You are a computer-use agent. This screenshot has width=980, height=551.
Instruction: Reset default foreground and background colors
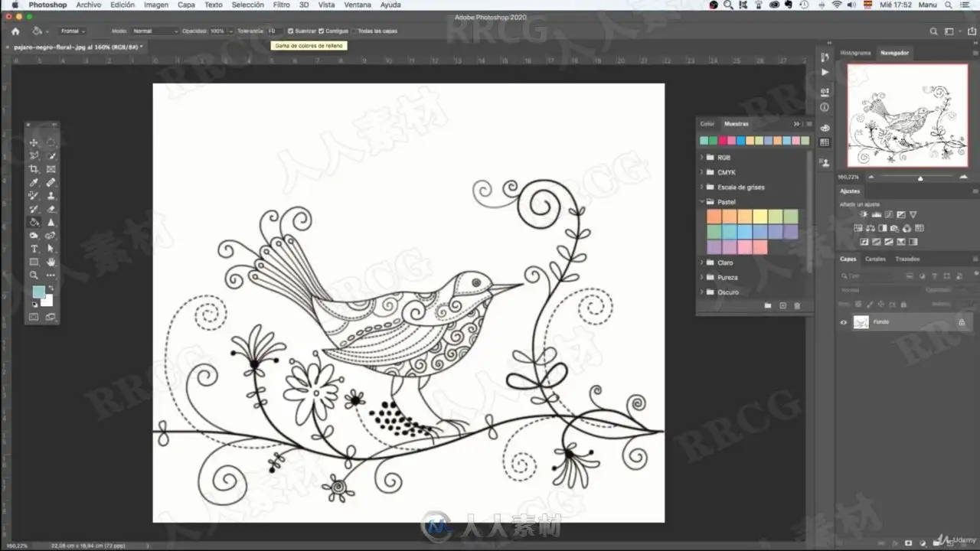(x=34, y=304)
